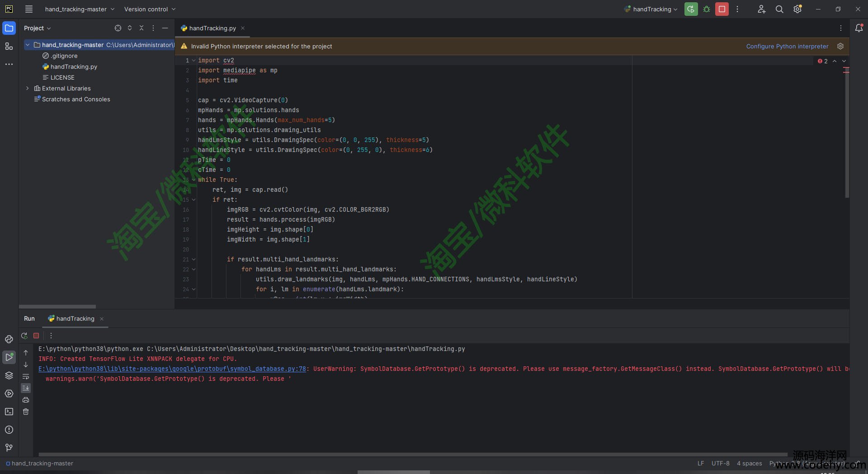The height and width of the screenshot is (474, 868).
Task: Collapse hand_tracking-master root folder
Action: (28, 45)
